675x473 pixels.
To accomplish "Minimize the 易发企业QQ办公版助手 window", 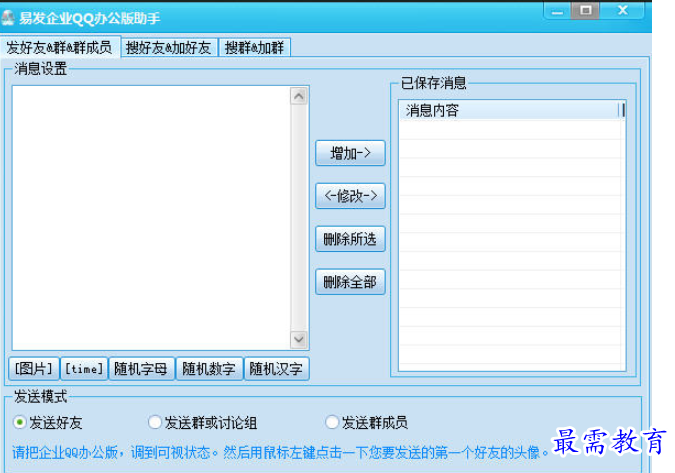I will pyautogui.click(x=557, y=11).
